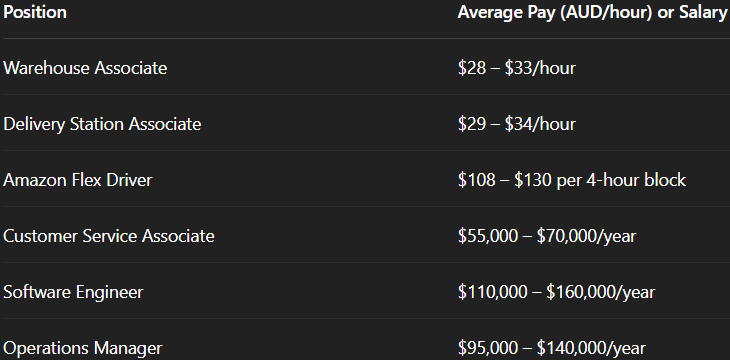730x360 pixels.
Task: Select the $28 – $33/hour pay cell
Action: pyautogui.click(x=517, y=68)
